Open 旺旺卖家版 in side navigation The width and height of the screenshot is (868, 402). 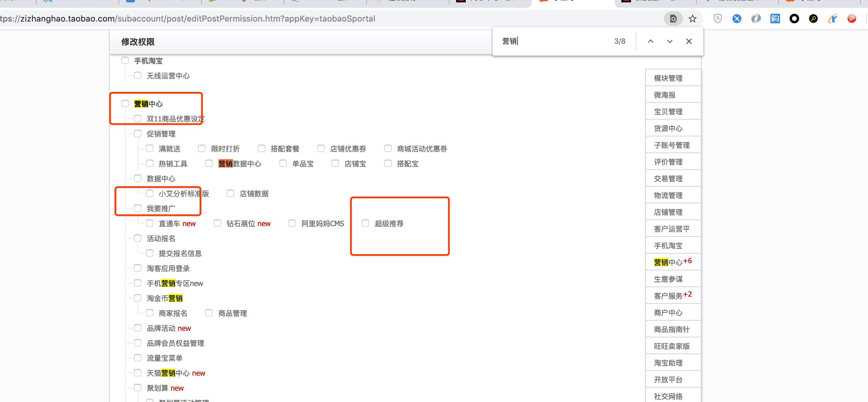(x=673, y=346)
